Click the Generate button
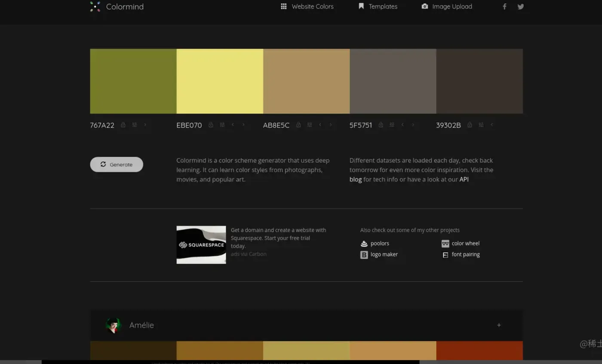 click(117, 165)
